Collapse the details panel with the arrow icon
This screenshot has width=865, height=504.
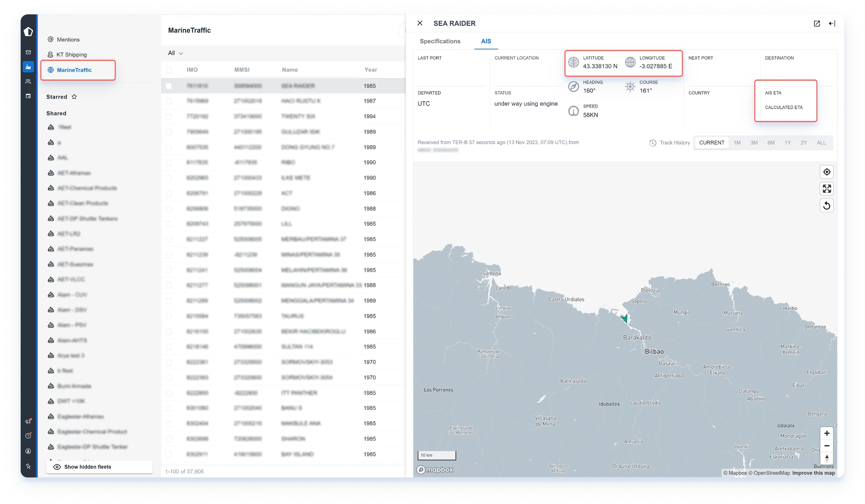832,24
